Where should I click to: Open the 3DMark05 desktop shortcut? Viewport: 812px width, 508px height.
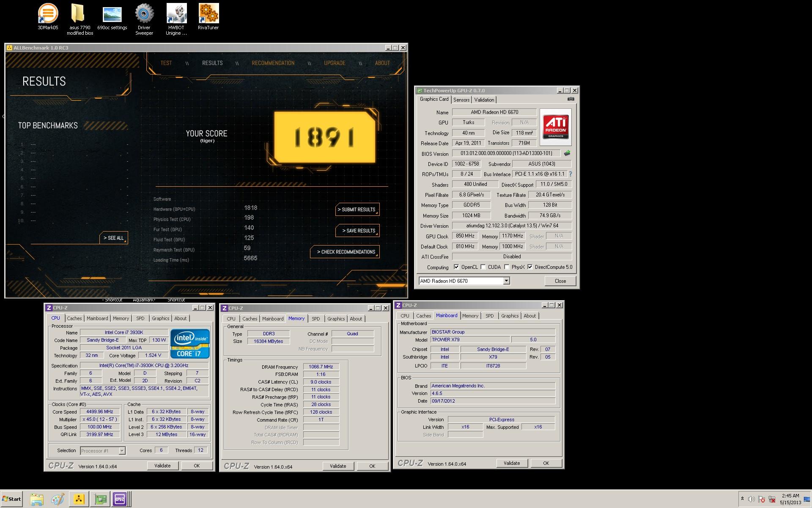(48, 17)
